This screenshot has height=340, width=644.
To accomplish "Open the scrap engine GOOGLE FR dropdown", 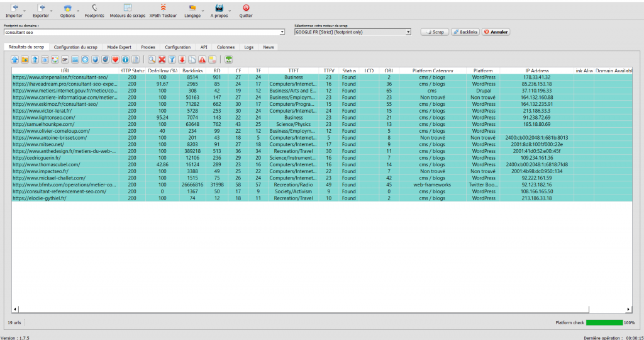I will pos(408,32).
